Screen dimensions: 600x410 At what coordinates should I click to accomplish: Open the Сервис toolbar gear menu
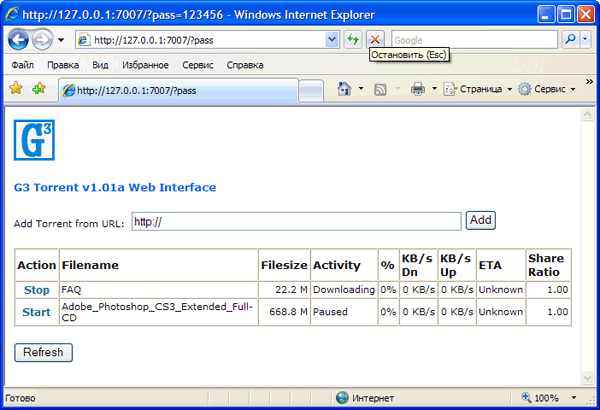pos(547,89)
